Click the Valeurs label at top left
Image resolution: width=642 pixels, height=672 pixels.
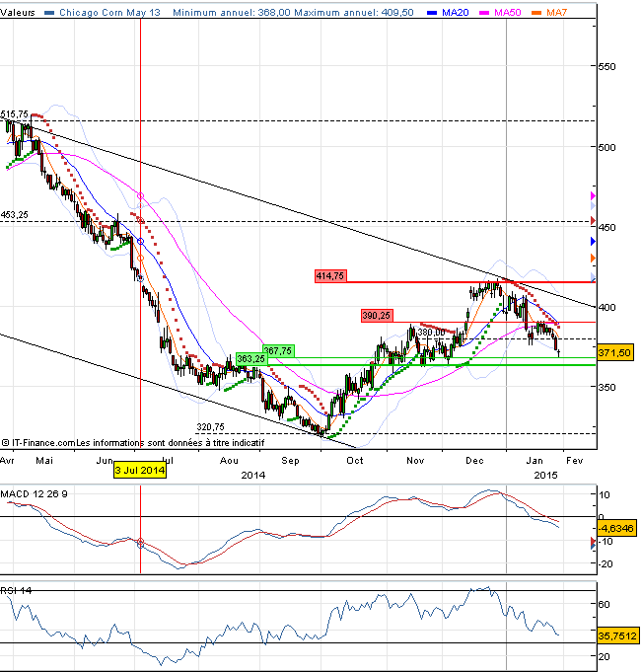(18, 13)
